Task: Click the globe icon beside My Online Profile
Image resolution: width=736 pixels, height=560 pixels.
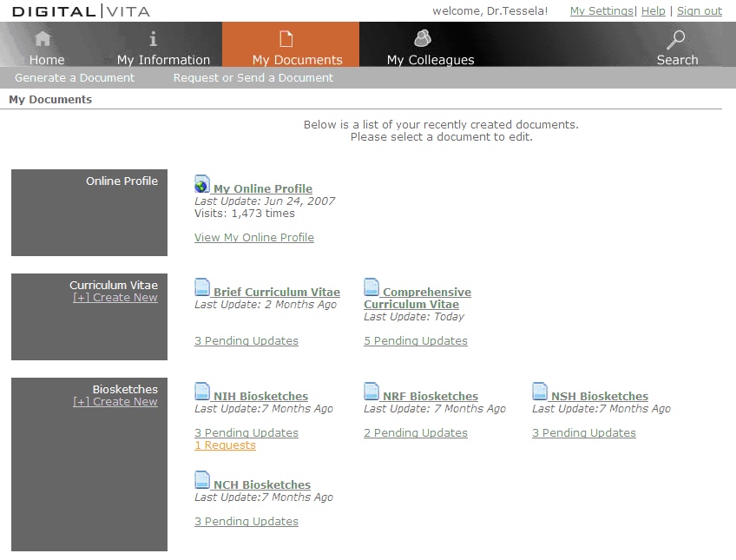Action: pyautogui.click(x=202, y=184)
